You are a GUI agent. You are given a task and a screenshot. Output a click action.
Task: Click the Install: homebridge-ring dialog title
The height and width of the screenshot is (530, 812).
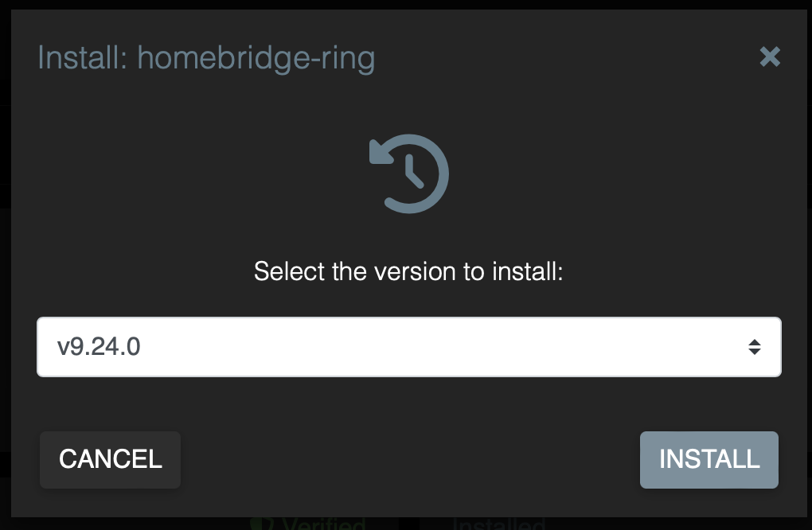point(205,58)
